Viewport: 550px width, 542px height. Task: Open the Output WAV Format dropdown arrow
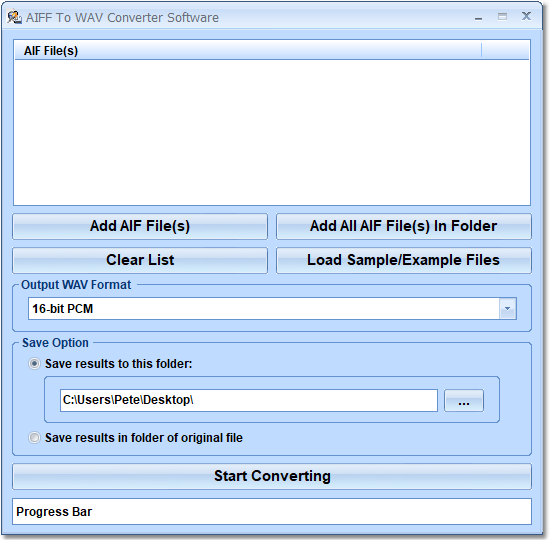[x=508, y=309]
